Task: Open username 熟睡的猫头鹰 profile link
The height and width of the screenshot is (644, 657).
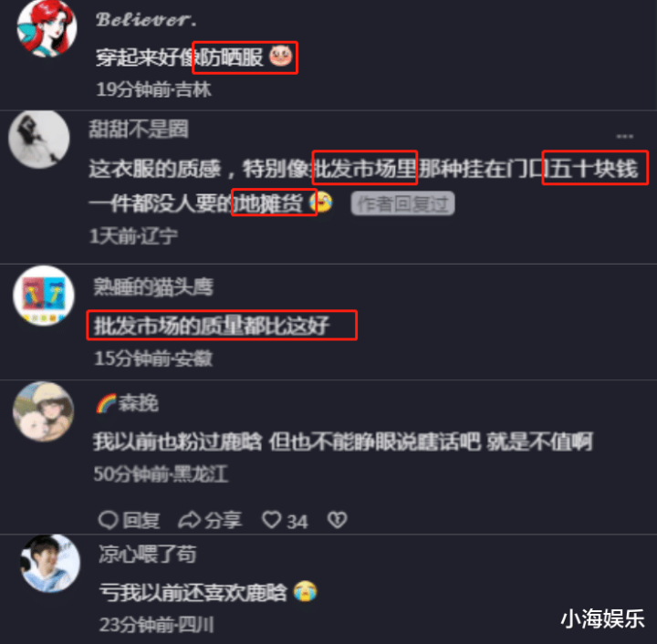Action: click(153, 286)
